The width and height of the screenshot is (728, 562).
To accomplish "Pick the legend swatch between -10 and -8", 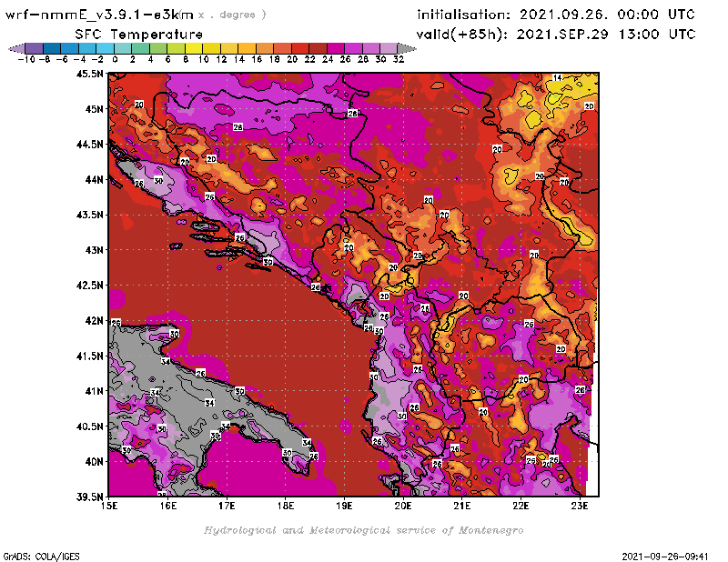I will tap(34, 48).
